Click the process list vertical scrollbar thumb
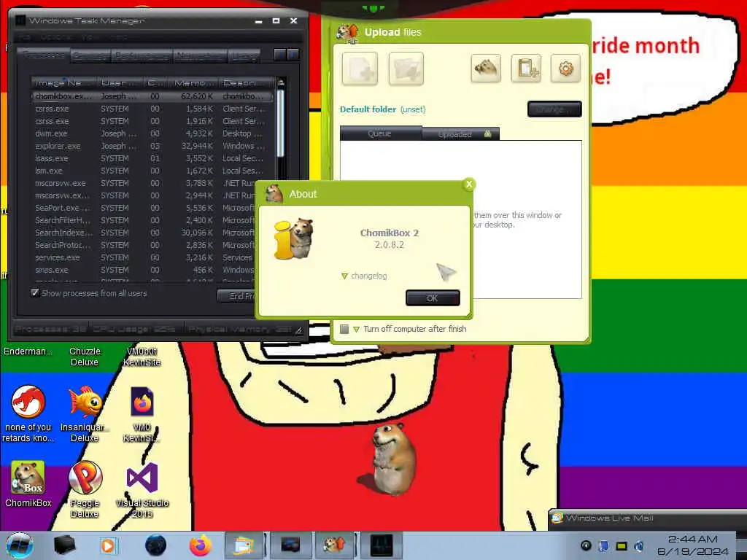 pyautogui.click(x=281, y=122)
